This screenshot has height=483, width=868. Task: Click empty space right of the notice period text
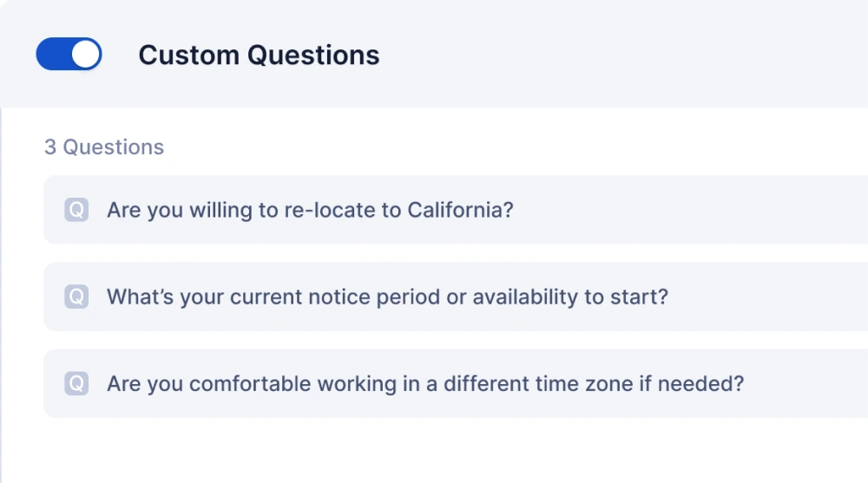764,297
